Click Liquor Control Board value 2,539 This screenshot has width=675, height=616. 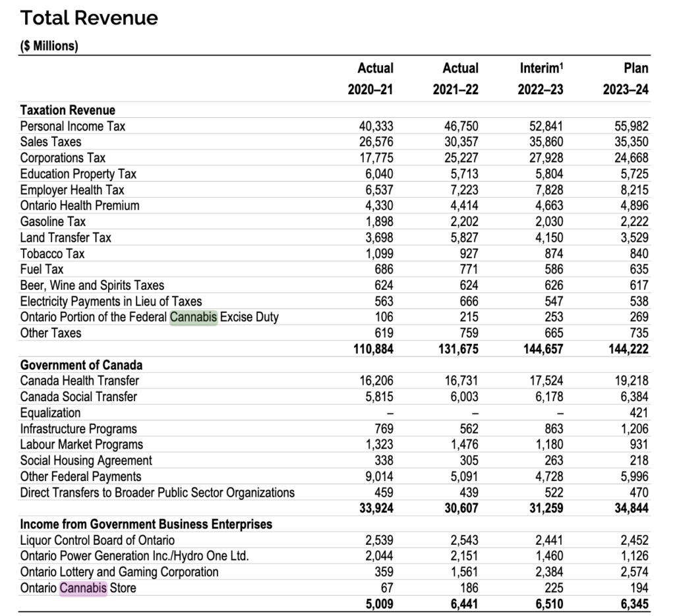[379, 540]
